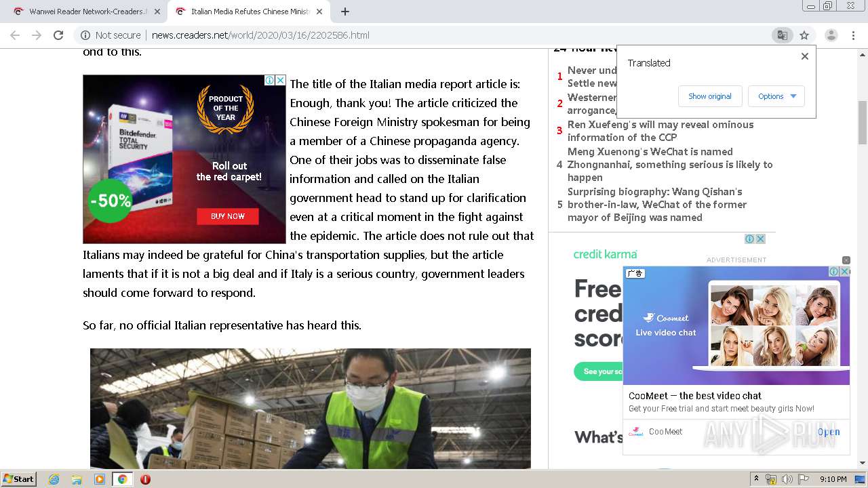This screenshot has height=488, width=868.
Task: Open the Windows Start menu
Action: tap(18, 479)
